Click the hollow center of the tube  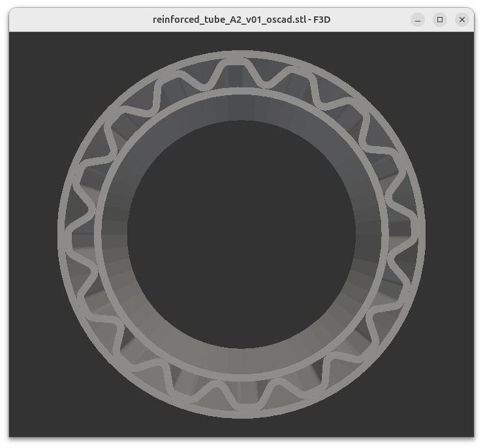click(241, 235)
